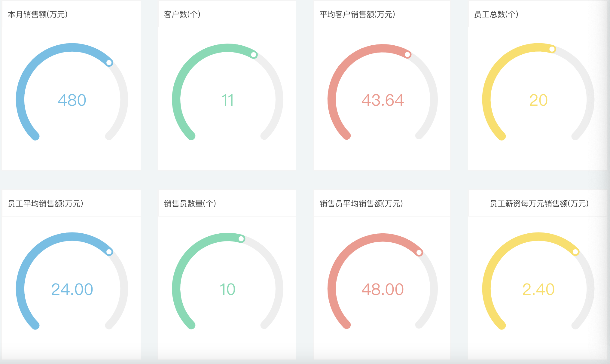Select the yellow gauge value 2.40
610x364 pixels.
point(538,290)
